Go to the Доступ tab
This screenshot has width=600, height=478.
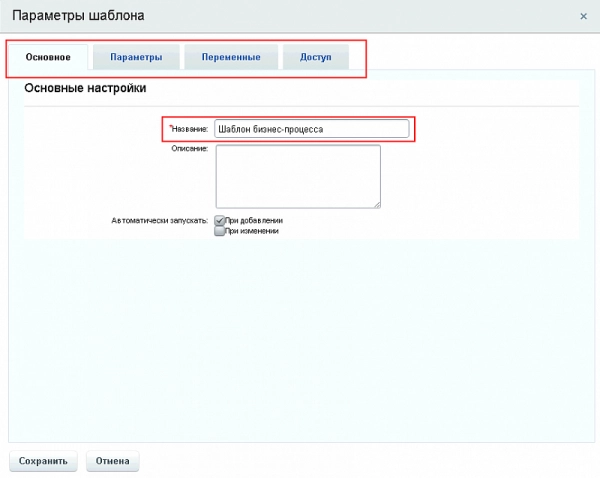pos(316,57)
